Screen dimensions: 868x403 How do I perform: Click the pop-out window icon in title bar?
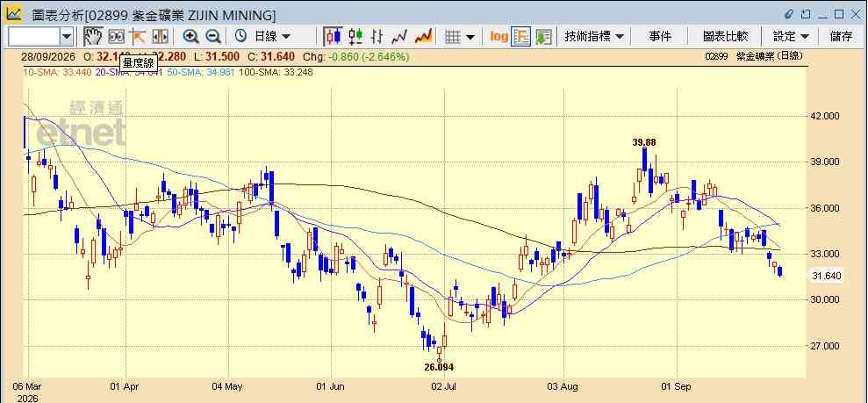[x=806, y=14]
